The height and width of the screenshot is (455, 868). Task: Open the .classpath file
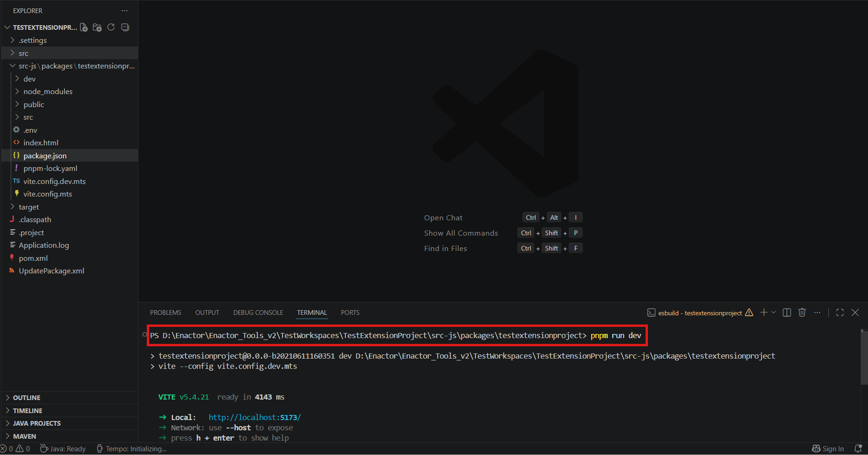coord(70,219)
